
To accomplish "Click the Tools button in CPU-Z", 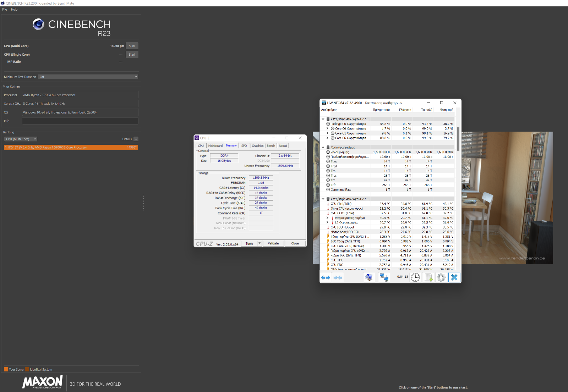I will pos(249,243).
